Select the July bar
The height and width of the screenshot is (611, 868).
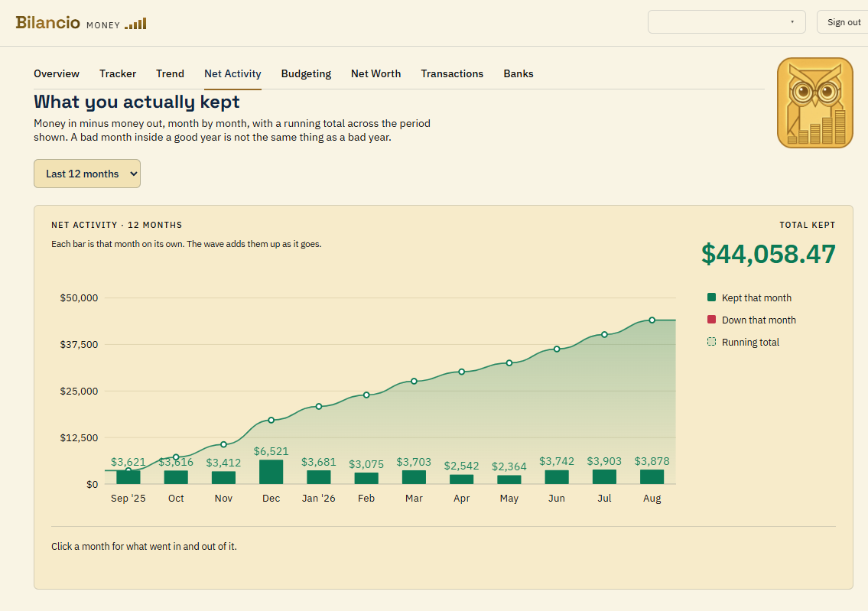(604, 476)
